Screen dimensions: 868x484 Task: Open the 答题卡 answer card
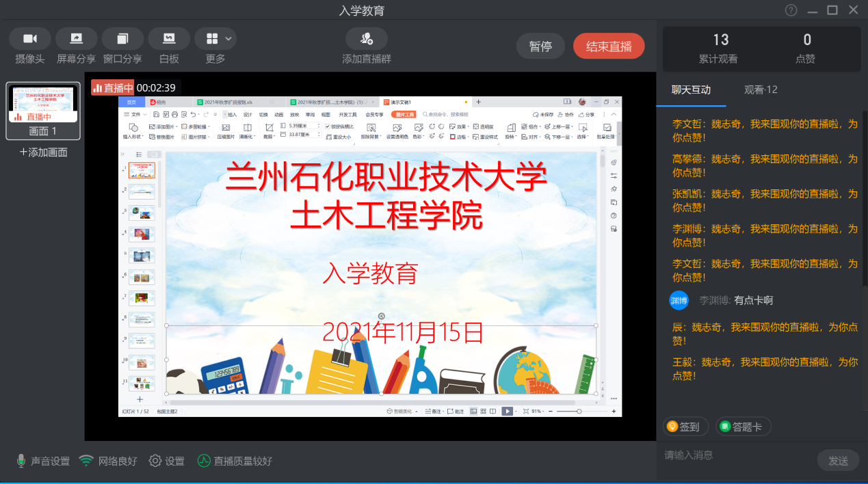coord(743,427)
